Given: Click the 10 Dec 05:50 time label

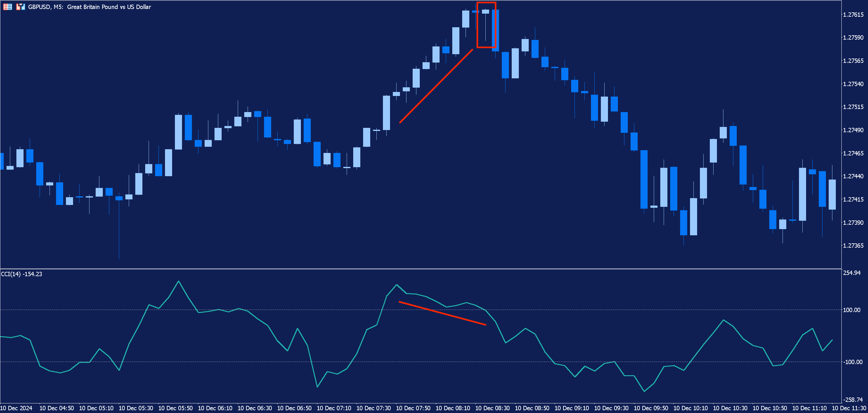Looking at the screenshot, I should click(176, 408).
